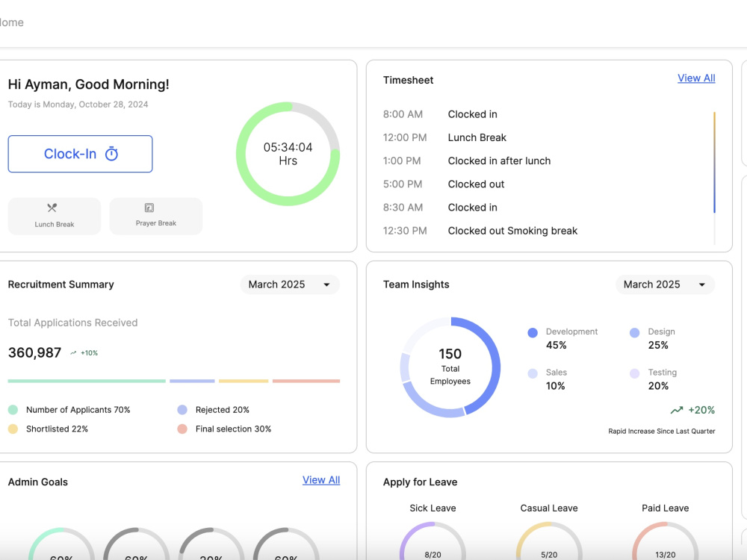Screen dimensions: 747x560
Task: Click the Paid Leave 13/20 ring
Action: coord(665,541)
